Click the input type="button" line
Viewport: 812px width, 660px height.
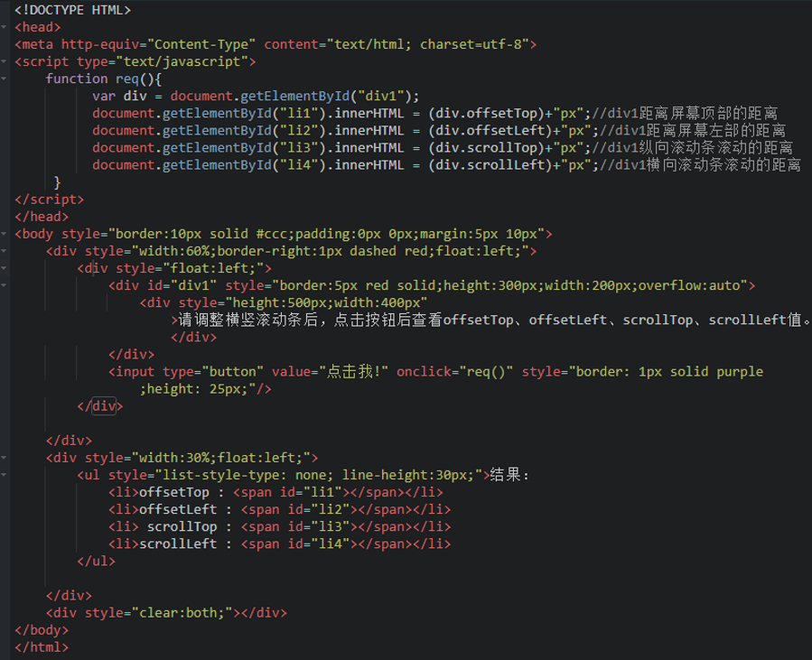pyautogui.click(x=435, y=372)
